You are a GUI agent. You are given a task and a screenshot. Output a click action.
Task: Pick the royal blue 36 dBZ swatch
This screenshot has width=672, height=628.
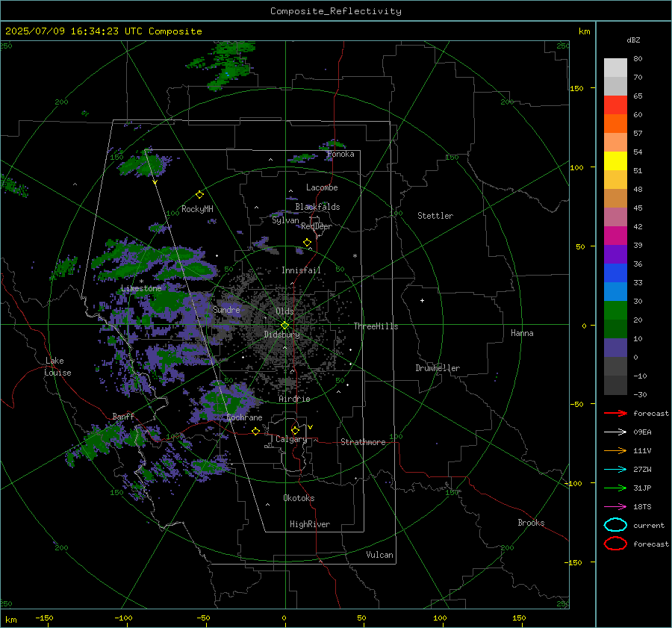615,273
